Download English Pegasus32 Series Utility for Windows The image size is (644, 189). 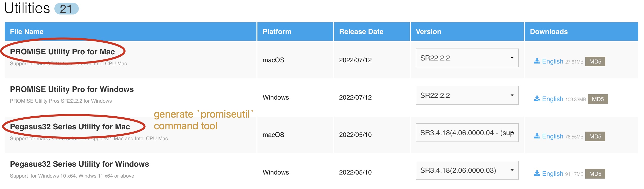(553, 174)
